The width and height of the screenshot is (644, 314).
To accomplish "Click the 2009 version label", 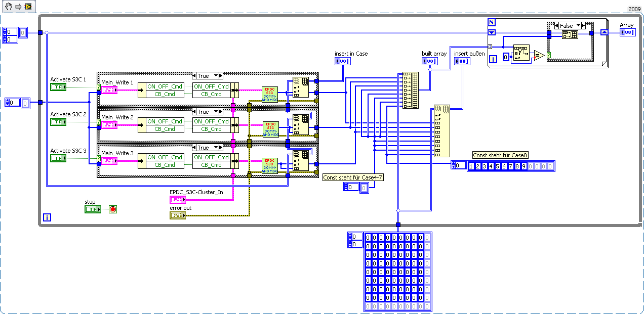I will [634, 9].
